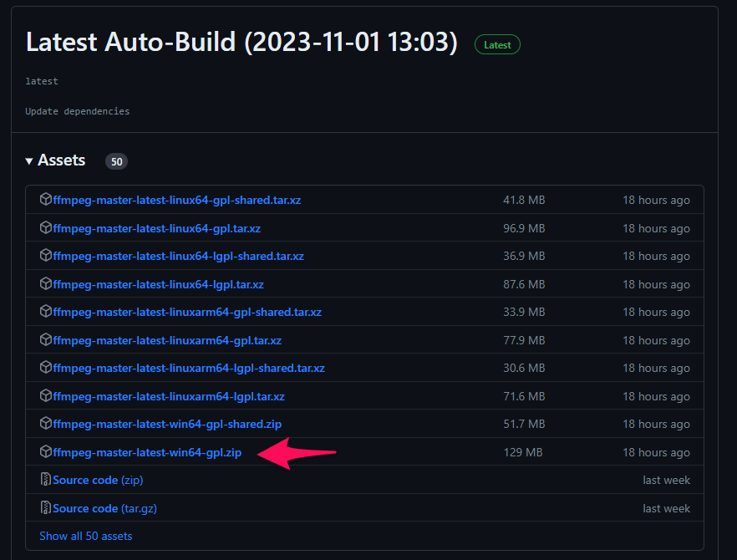Download Source code (zip)

pyautogui.click(x=98, y=480)
